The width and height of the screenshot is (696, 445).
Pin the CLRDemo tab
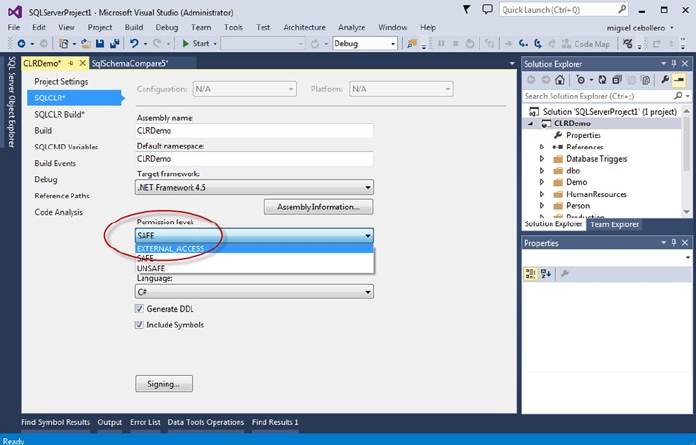[71, 63]
